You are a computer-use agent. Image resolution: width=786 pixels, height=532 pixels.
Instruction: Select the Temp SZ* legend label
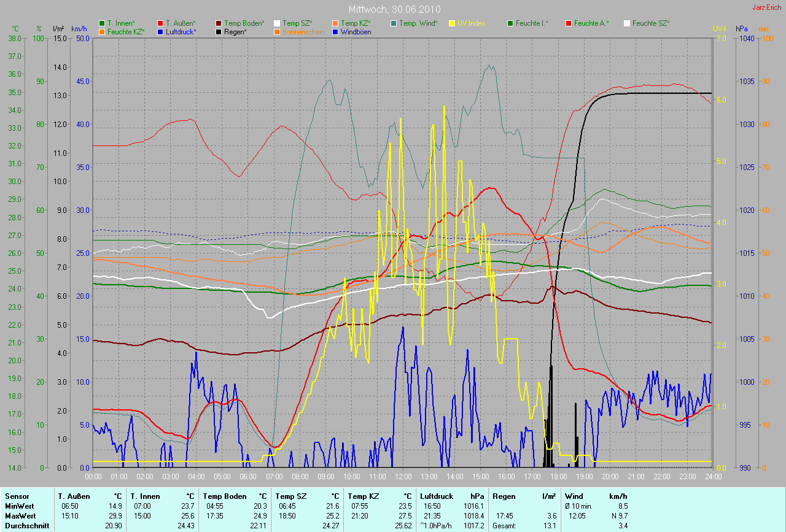pyautogui.click(x=297, y=23)
